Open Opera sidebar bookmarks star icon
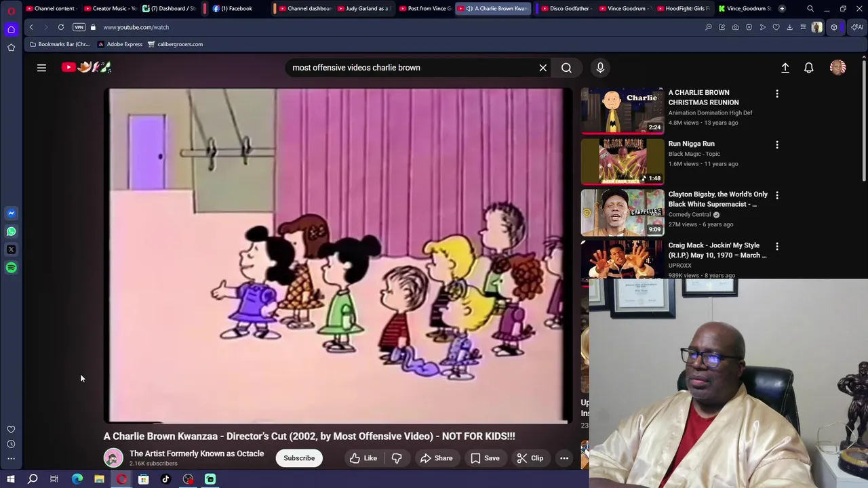This screenshot has width=868, height=488. click(x=11, y=47)
